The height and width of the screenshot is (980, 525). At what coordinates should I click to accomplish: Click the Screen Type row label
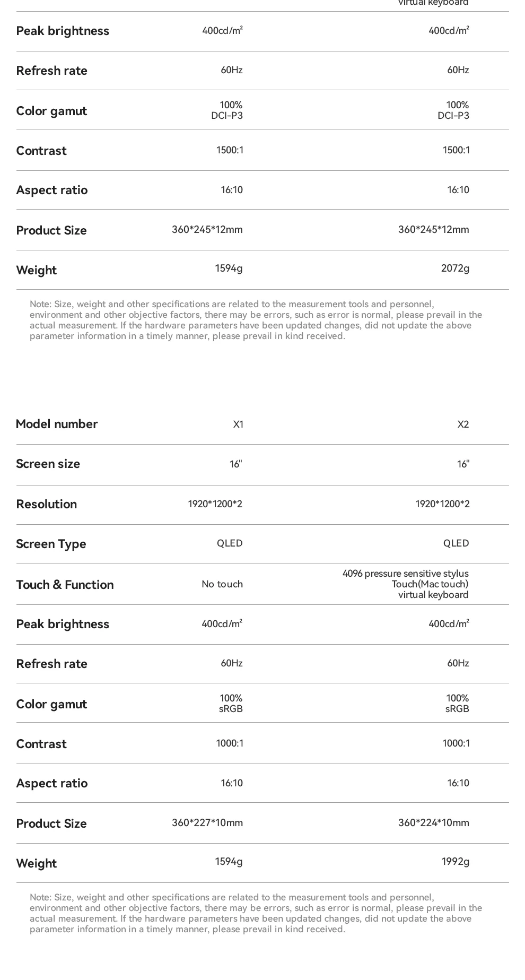tap(51, 544)
